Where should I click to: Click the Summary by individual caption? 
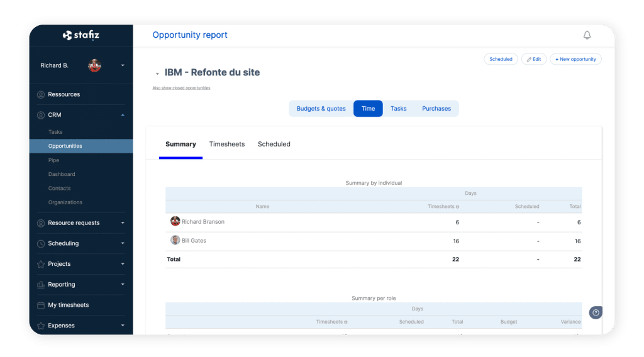[374, 183]
